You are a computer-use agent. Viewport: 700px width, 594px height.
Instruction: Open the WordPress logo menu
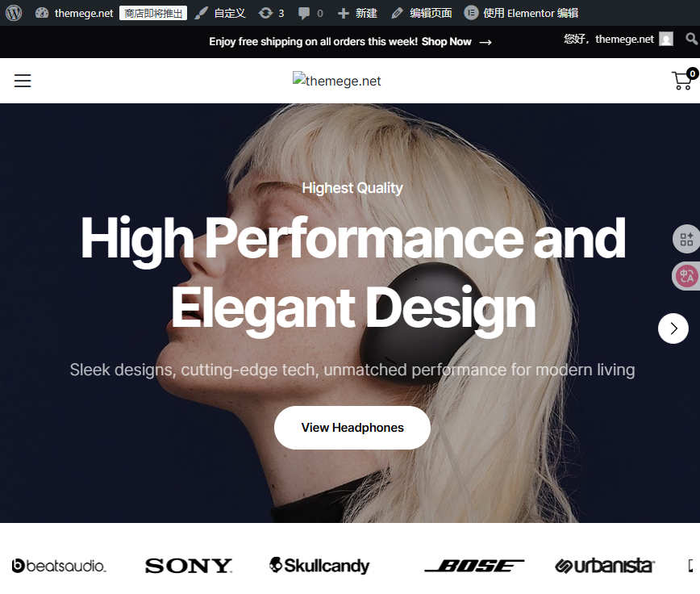(x=14, y=13)
